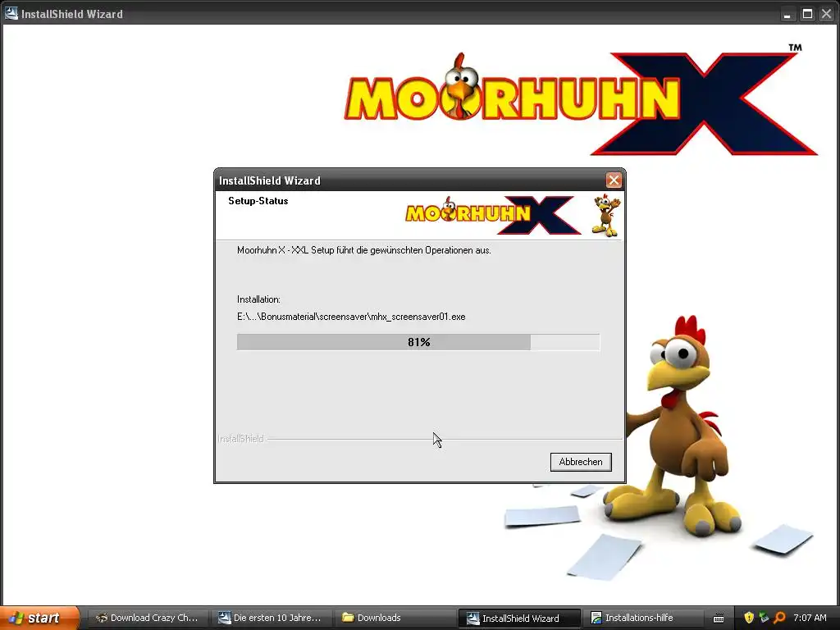Image resolution: width=840 pixels, height=630 pixels.
Task: Click the orange magnifier tray icon
Action: tap(779, 618)
